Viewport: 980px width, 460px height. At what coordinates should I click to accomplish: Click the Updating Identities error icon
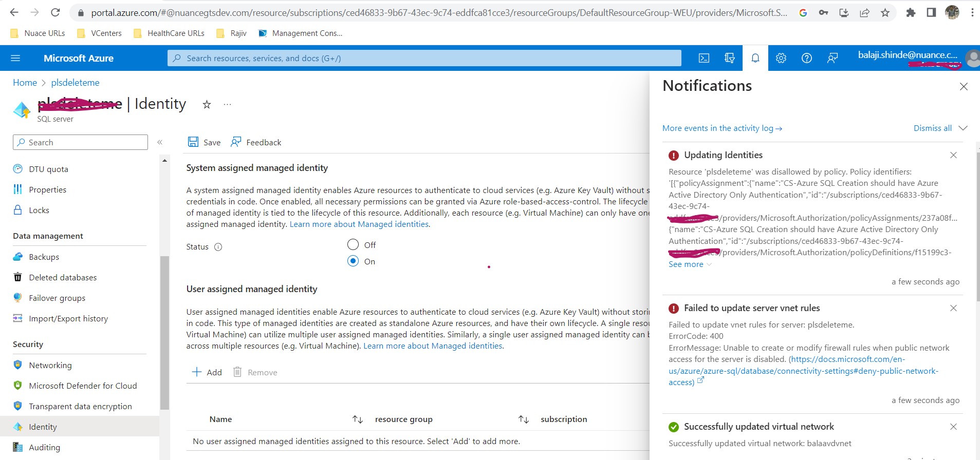click(x=674, y=155)
